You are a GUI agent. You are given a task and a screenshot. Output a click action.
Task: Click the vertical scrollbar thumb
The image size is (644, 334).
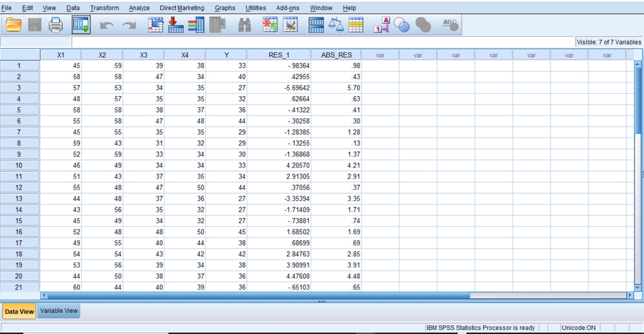637,100
